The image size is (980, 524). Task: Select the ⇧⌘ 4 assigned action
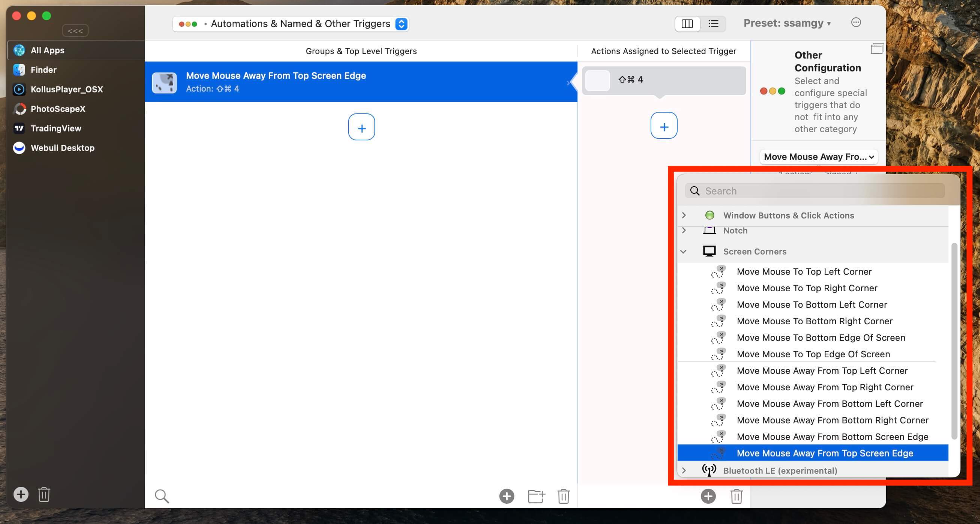point(664,80)
